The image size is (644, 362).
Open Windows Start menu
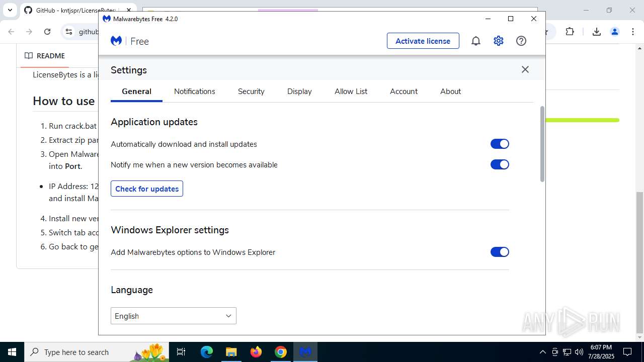12,352
